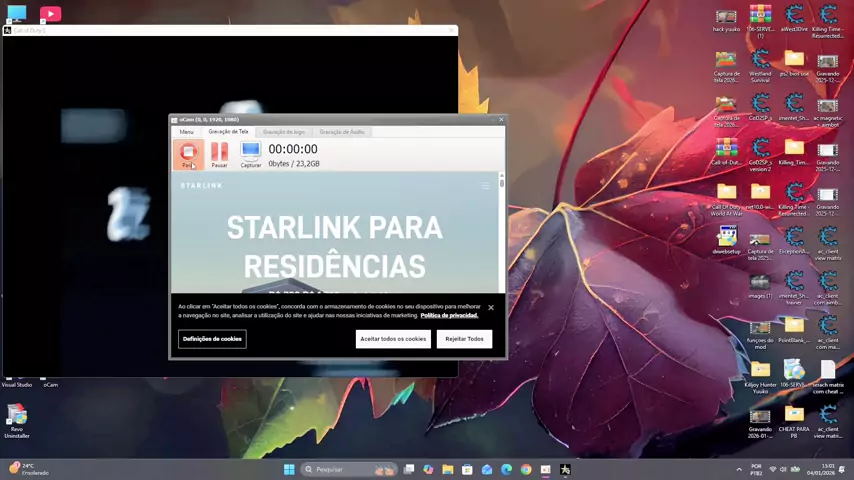Open File Explorer from the taskbar
Image resolution: width=854 pixels, height=480 pixels.
click(448, 469)
